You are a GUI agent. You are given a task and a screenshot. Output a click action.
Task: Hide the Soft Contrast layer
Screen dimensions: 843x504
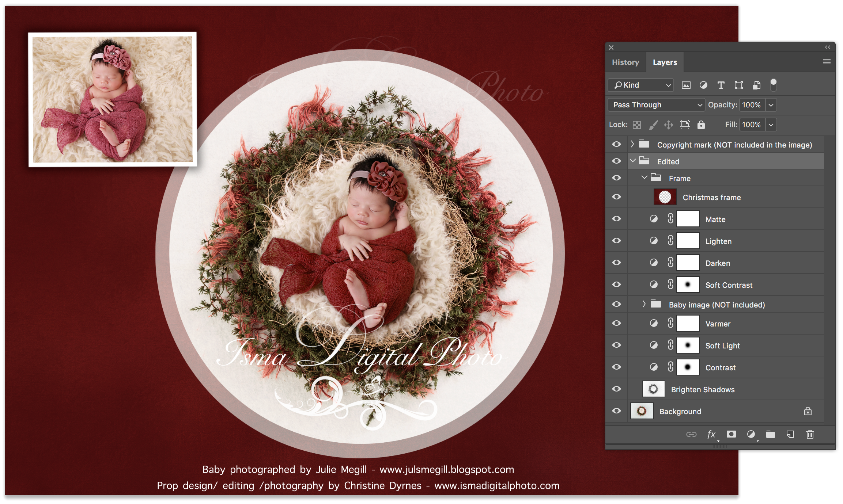(x=617, y=285)
